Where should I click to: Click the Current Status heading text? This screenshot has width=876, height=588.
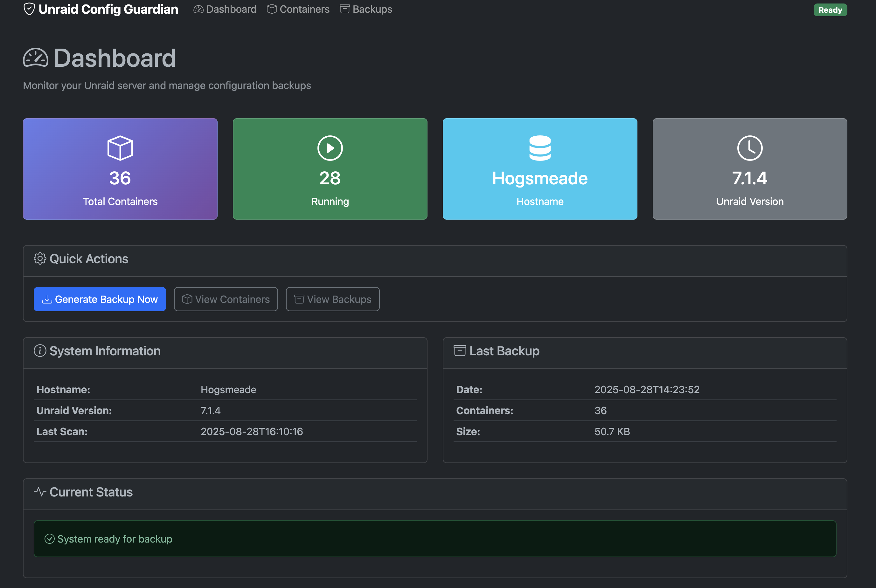click(x=91, y=492)
